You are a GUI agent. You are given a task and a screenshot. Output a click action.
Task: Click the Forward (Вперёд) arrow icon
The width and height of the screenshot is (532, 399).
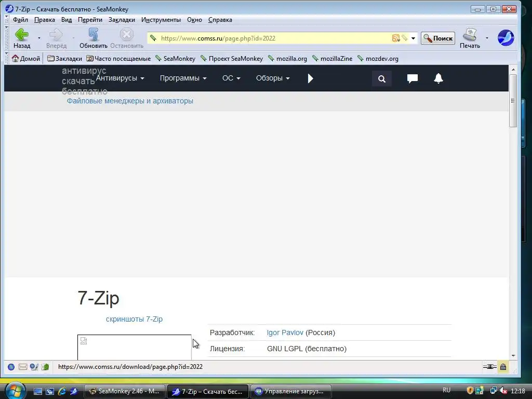56,35
